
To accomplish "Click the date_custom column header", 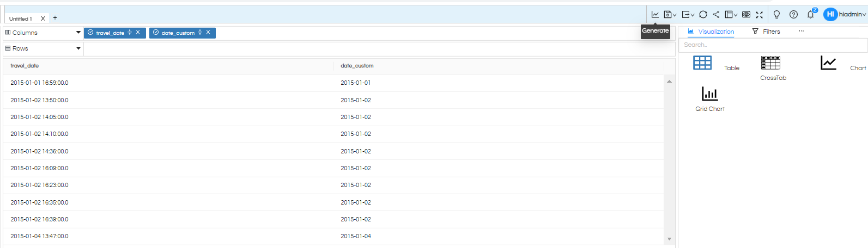I will click(x=357, y=66).
